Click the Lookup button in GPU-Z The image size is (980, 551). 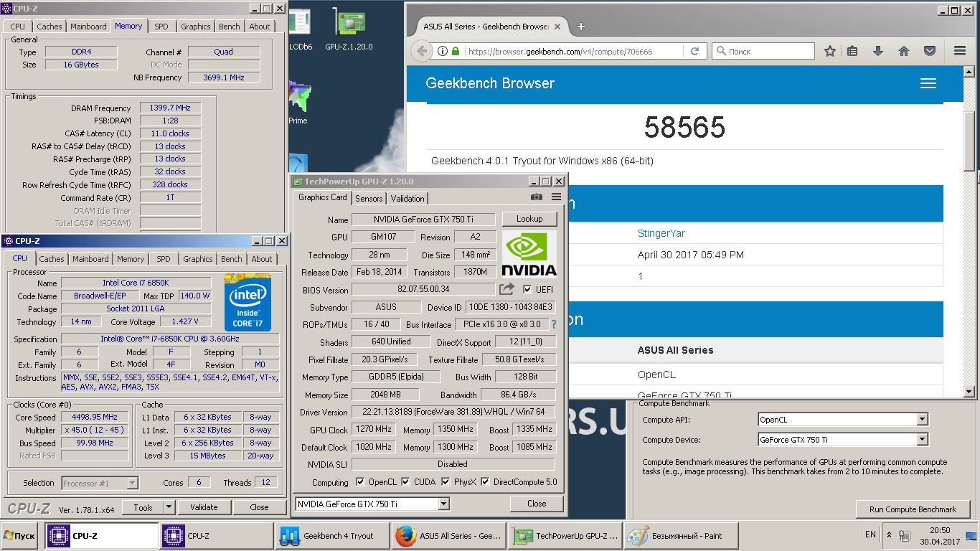[529, 219]
